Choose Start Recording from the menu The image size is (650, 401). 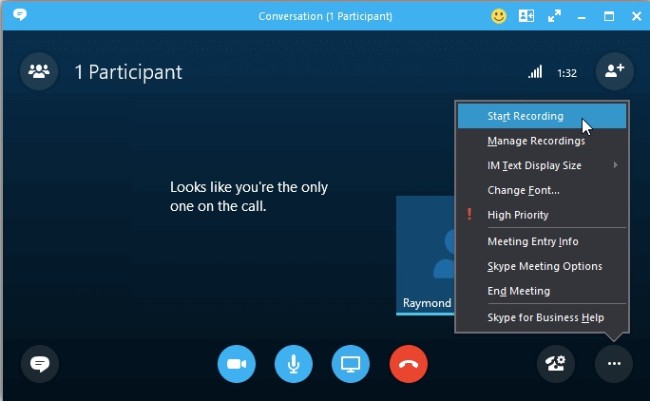pyautogui.click(x=542, y=116)
